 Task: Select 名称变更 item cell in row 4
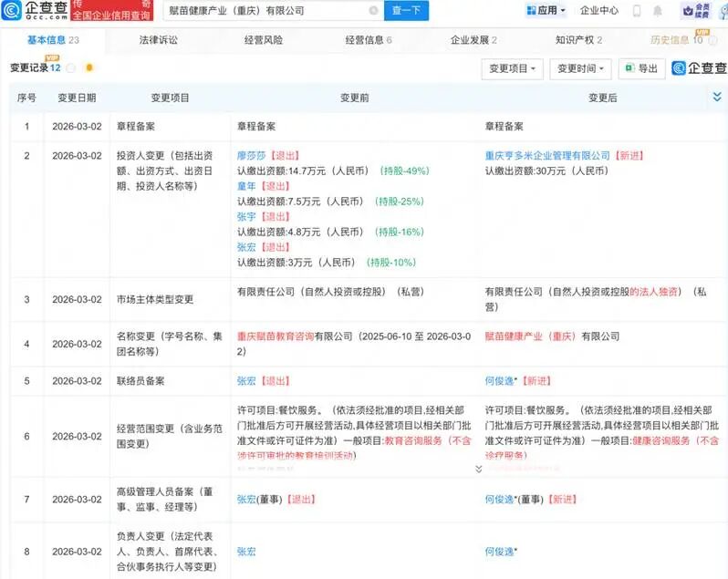coord(170,344)
